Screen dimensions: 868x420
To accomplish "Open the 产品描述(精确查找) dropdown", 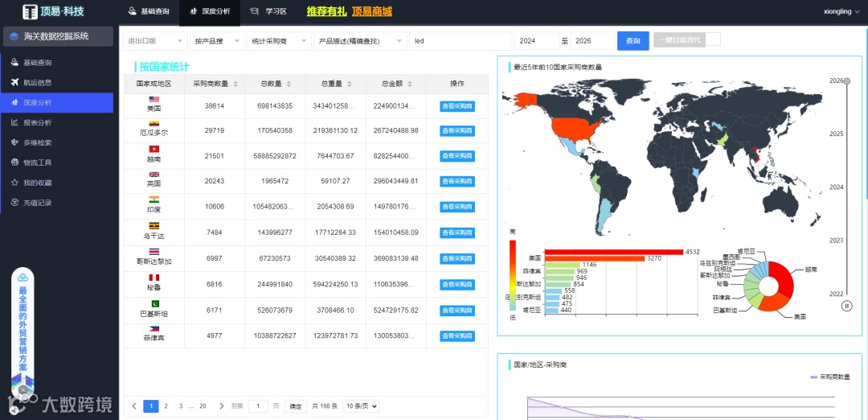I will coord(360,41).
